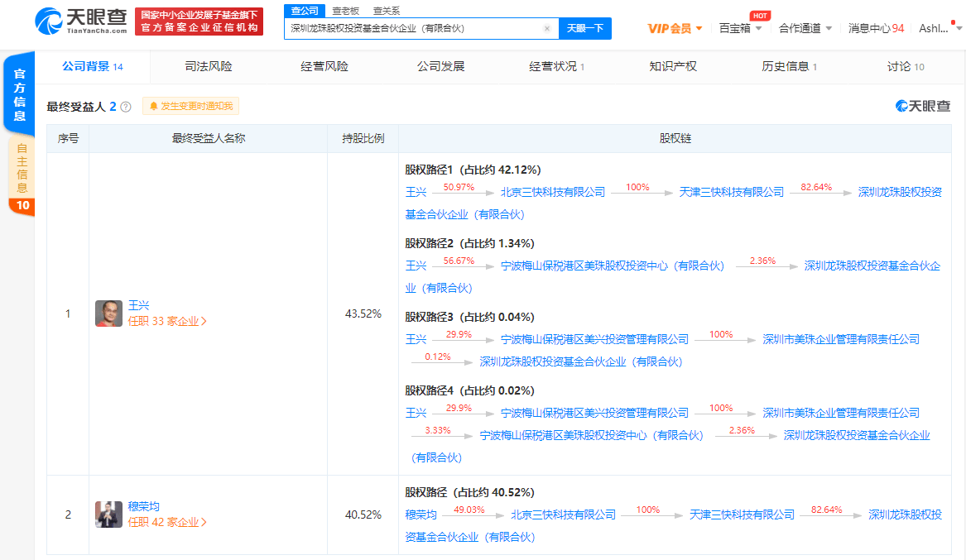Click 天眼一下 search button

click(x=584, y=28)
